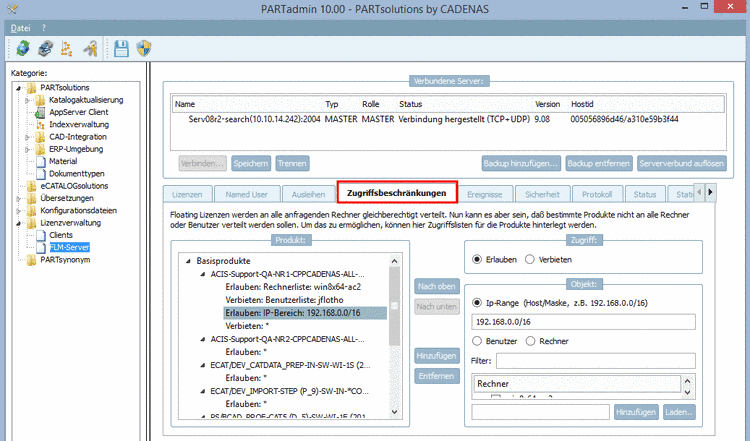Click the Speichern button
This screenshot has height=441, width=750.
click(251, 164)
